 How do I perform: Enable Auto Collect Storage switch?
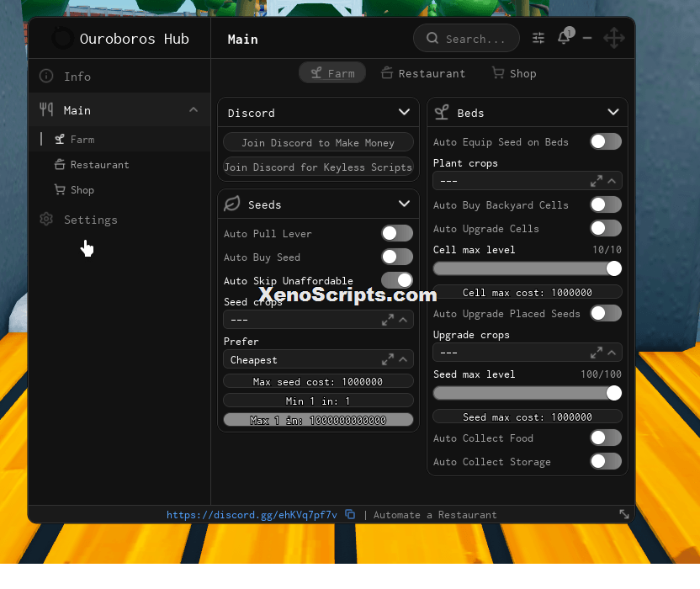[606, 461]
